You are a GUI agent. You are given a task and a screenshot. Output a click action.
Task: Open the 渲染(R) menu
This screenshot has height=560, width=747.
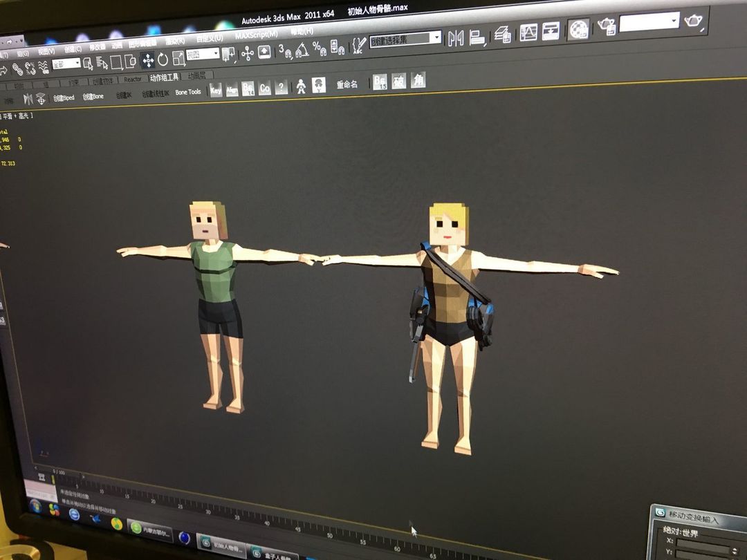(175, 41)
